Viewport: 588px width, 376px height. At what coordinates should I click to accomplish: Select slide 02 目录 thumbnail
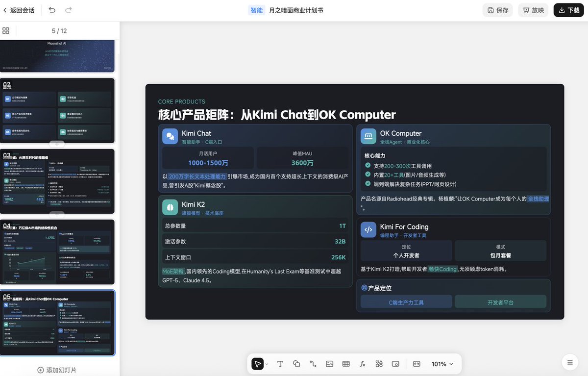tap(57, 110)
